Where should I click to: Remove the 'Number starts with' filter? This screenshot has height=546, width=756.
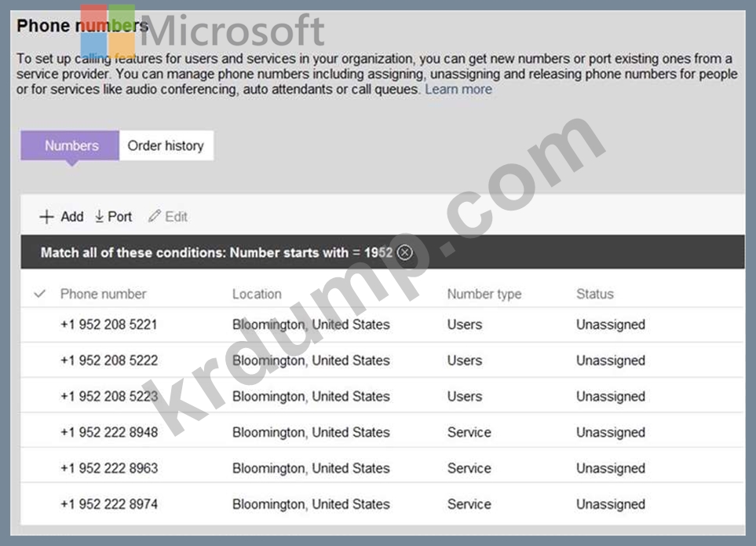[x=404, y=252]
